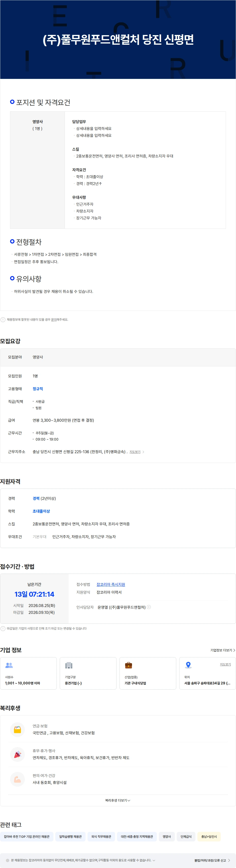Click the 초대졸이상 education link
The width and height of the screenshot is (236, 868).
[x=41, y=511]
